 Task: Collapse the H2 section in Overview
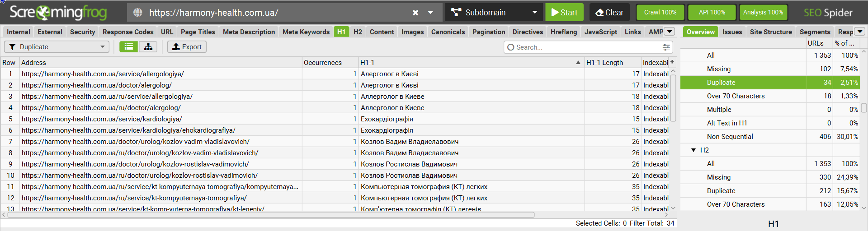click(x=693, y=150)
